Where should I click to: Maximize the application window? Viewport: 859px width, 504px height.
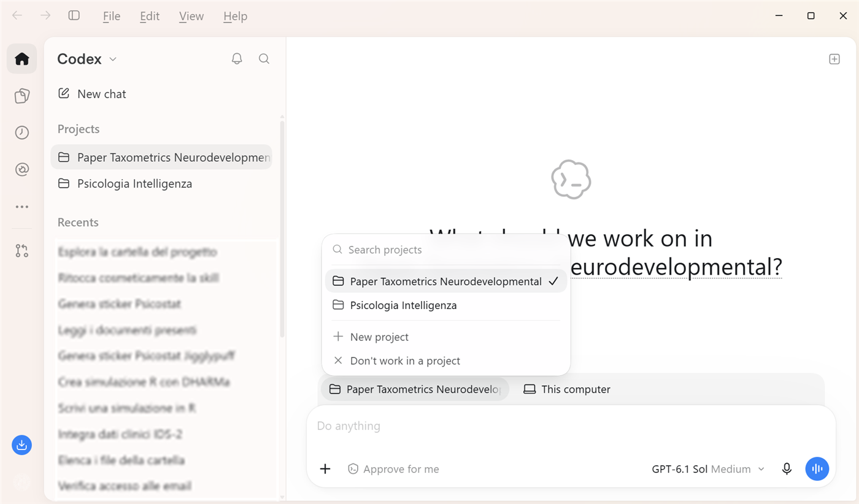coord(811,16)
